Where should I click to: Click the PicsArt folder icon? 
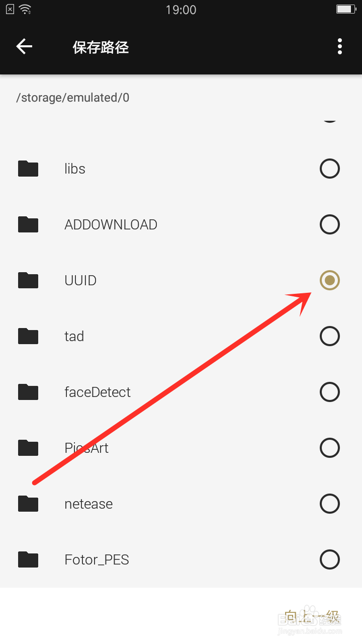[28, 448]
